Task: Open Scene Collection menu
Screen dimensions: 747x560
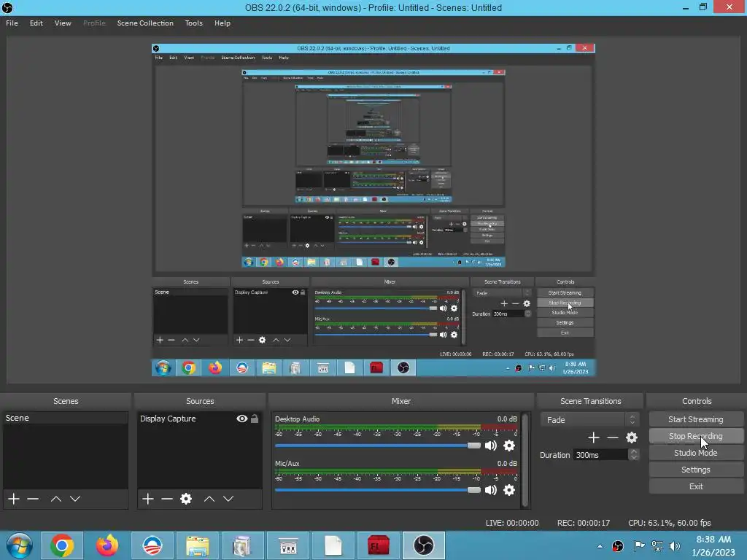Action: pos(145,23)
